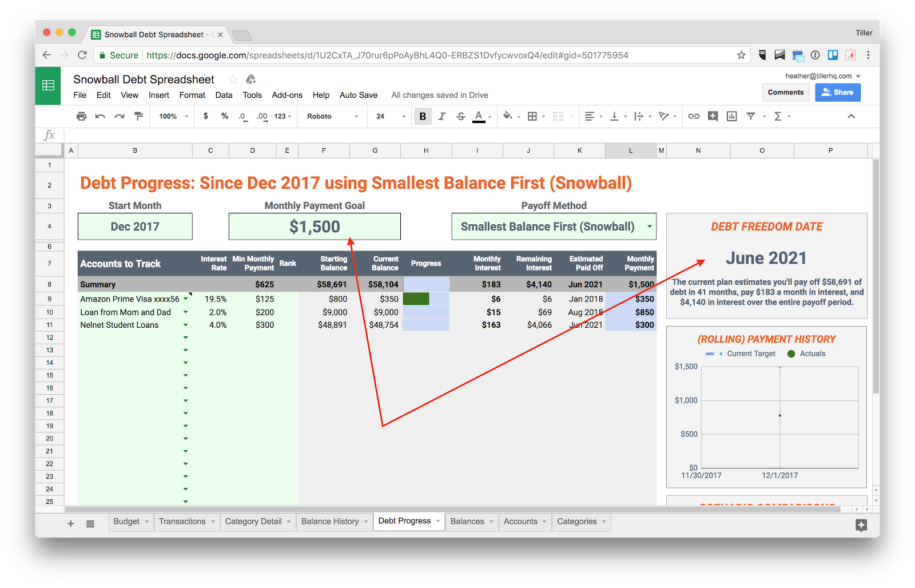Open the text color picker

pos(479,116)
